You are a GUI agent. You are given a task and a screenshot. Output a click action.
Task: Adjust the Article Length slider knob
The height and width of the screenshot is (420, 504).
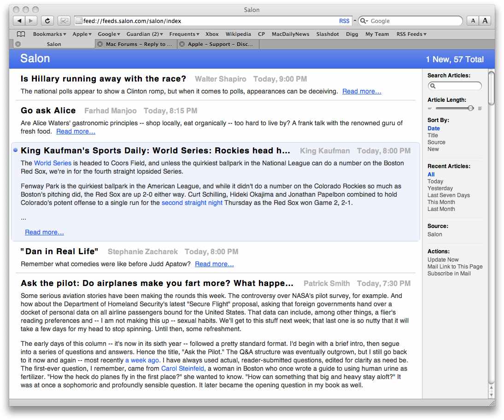pyautogui.click(x=471, y=108)
